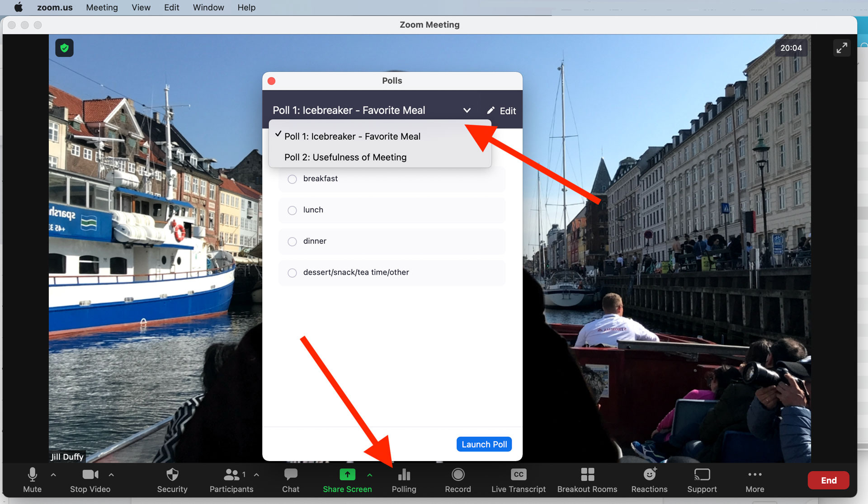Click Edit in the macOS menu bar
Image resolution: width=868 pixels, height=504 pixels.
(170, 7)
